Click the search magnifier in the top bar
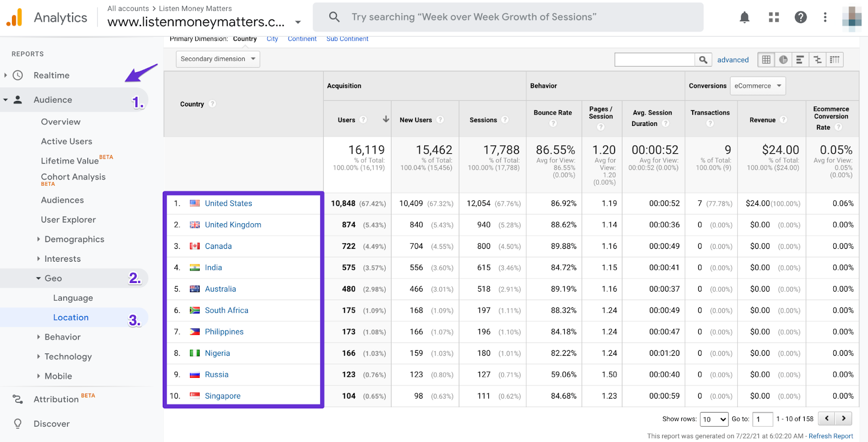The image size is (868, 442). click(x=334, y=17)
